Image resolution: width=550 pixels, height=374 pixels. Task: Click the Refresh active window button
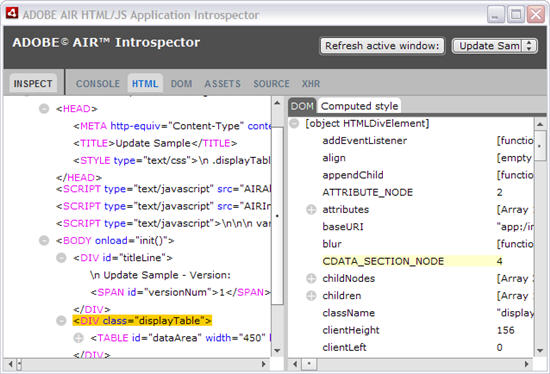pyautogui.click(x=382, y=46)
